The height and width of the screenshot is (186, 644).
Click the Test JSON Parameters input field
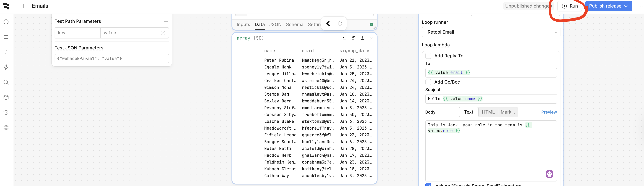coord(111,59)
